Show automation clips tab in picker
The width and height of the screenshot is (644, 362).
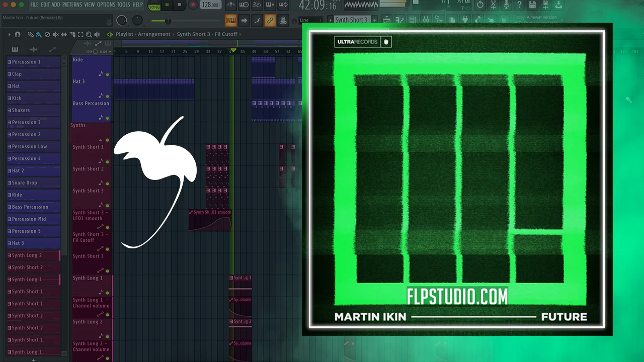click(x=52, y=49)
